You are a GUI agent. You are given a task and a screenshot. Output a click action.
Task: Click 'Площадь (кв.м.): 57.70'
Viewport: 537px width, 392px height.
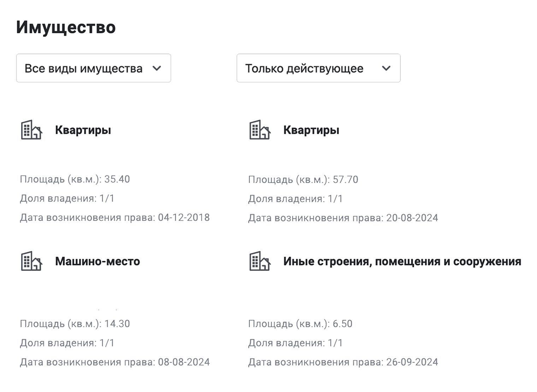click(x=303, y=180)
